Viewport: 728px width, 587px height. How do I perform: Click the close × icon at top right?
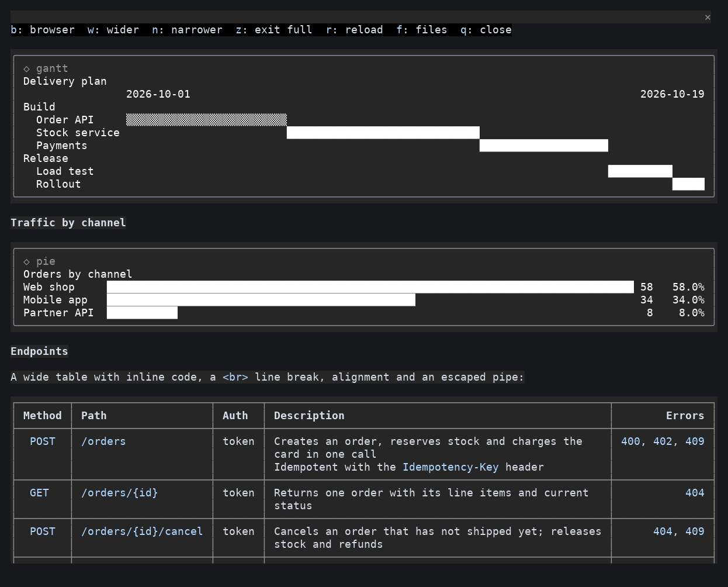click(x=708, y=17)
